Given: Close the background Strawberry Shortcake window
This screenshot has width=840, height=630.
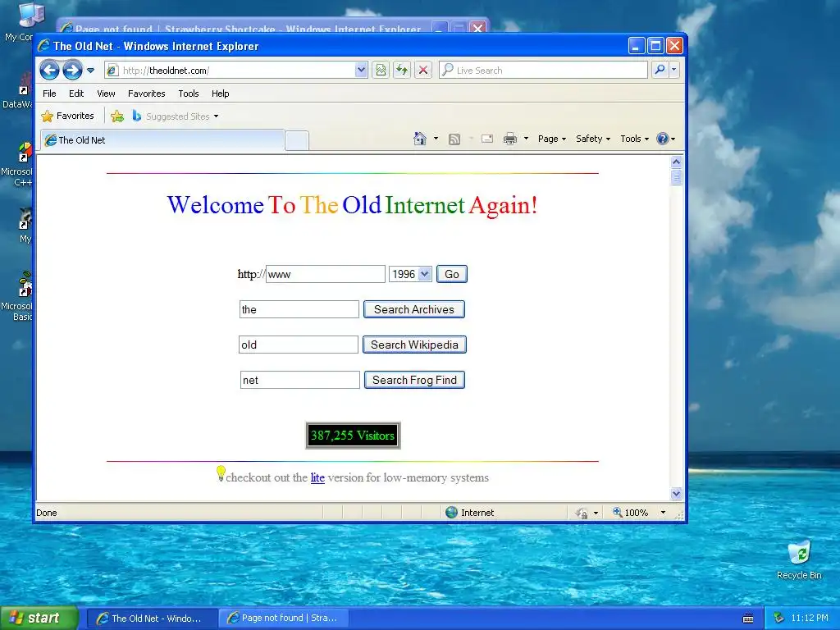Looking at the screenshot, I should pos(477,28).
